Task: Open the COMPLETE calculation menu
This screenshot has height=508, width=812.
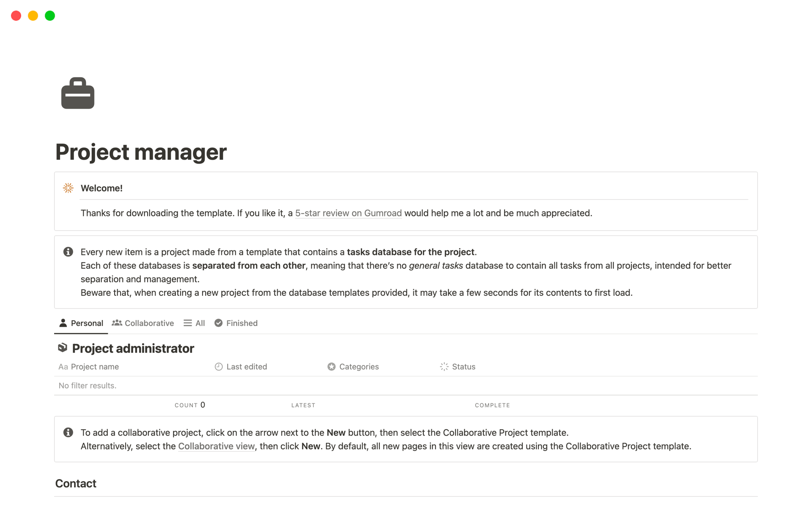Action: click(x=492, y=405)
